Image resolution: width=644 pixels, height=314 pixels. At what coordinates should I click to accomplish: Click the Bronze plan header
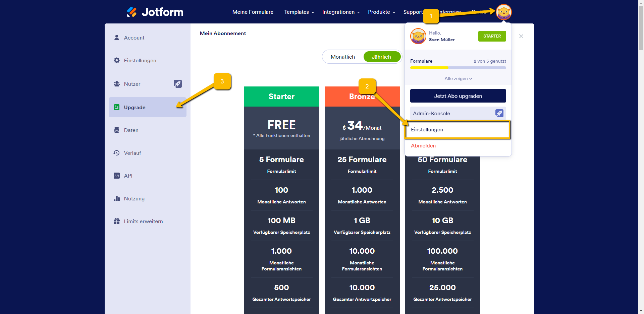click(362, 97)
